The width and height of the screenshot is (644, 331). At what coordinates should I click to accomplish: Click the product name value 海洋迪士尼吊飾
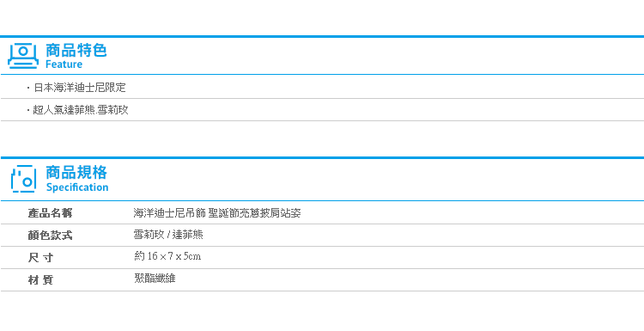(x=169, y=213)
